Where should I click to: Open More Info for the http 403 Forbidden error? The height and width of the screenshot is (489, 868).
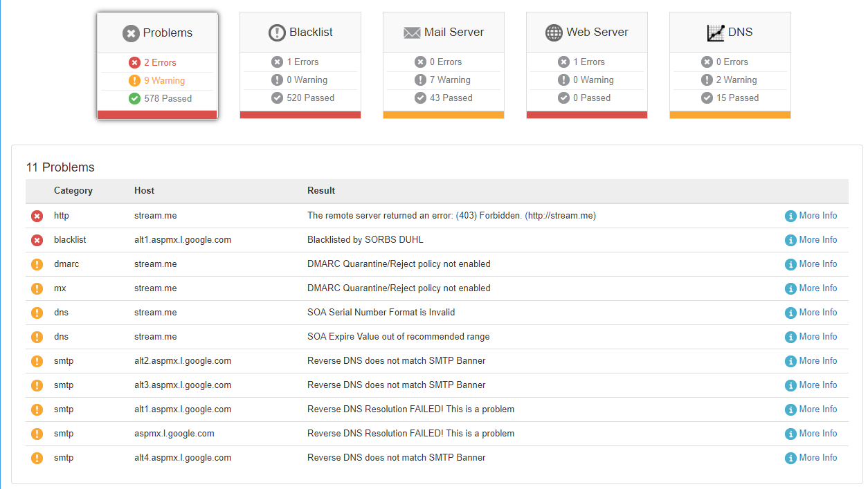click(811, 216)
